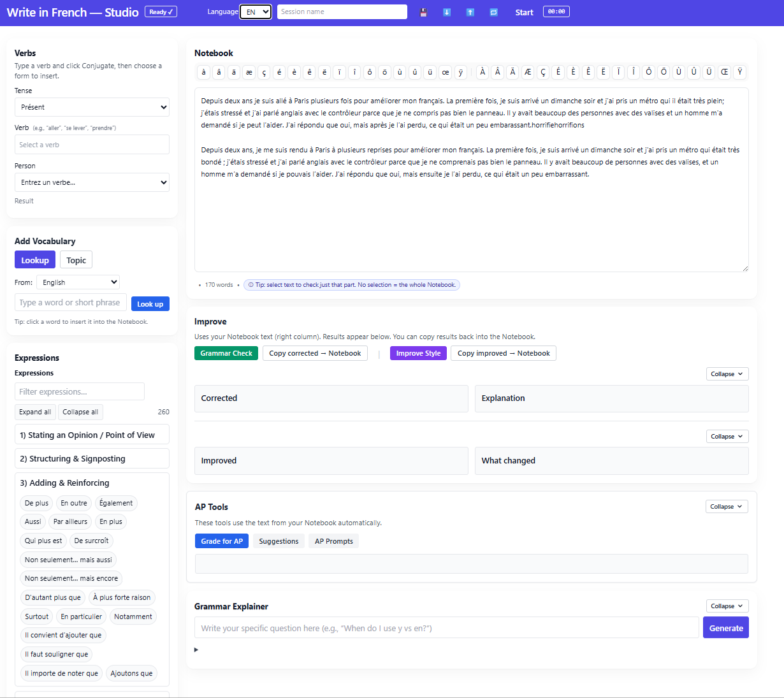Screen dimensions: 784x698
Task: Click the sync/repeat icon in the header
Action: click(493, 11)
